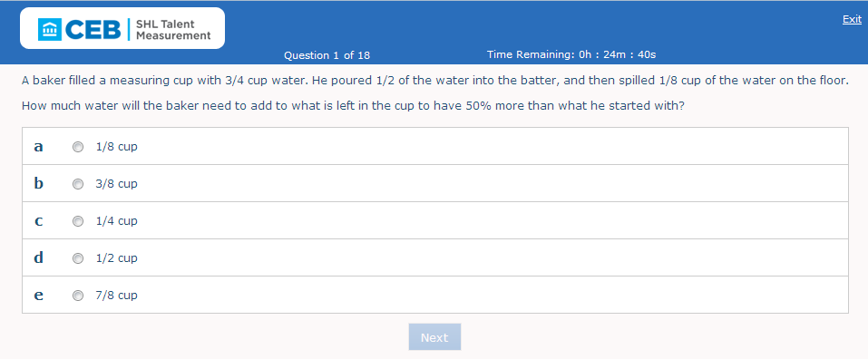This screenshot has height=359, width=868.
Task: Click the Exit link
Action: (x=852, y=19)
